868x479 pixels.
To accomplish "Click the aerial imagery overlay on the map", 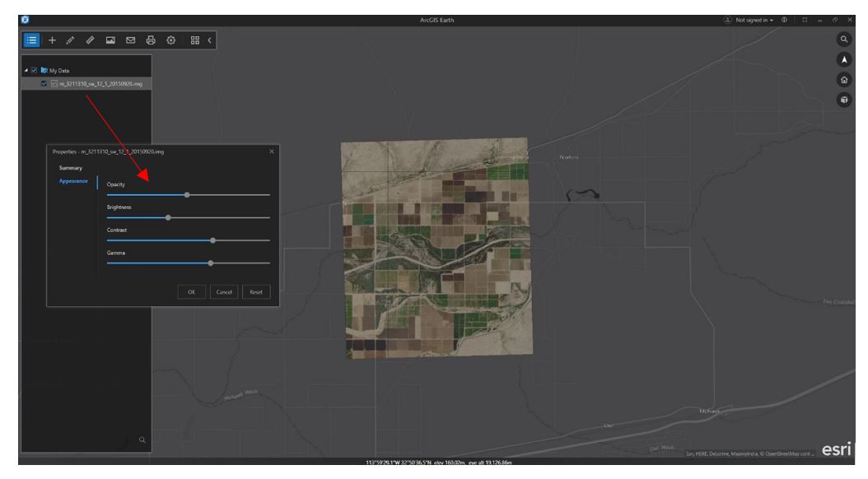I will click(x=436, y=249).
